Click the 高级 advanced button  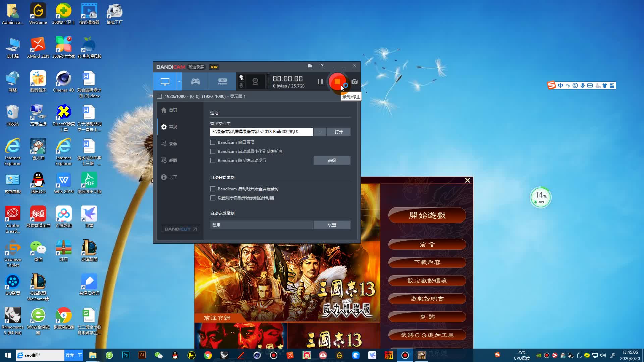[332, 161]
